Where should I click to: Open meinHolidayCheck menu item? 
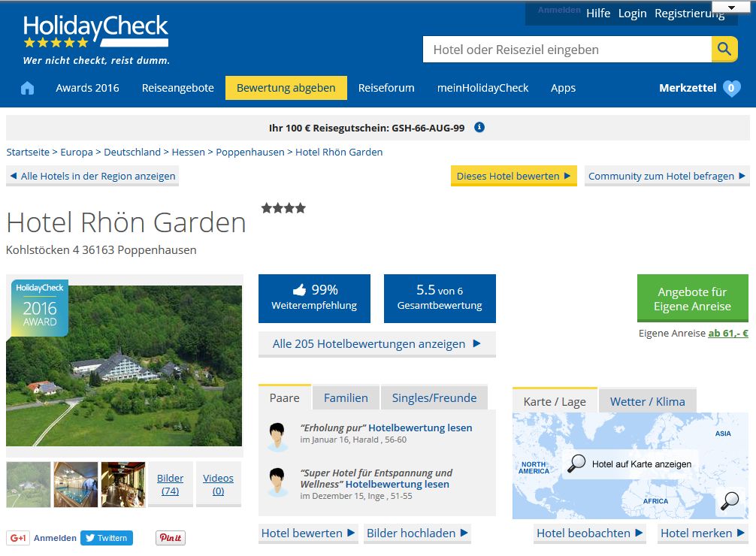482,88
